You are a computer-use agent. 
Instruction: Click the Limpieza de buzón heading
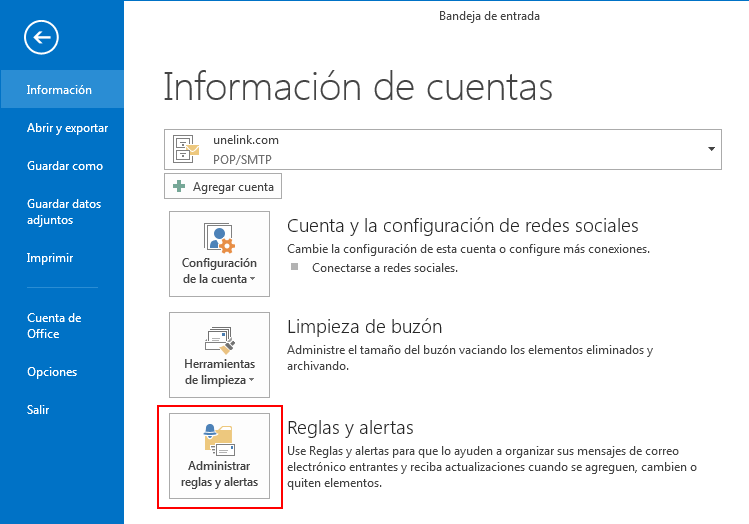[364, 327]
